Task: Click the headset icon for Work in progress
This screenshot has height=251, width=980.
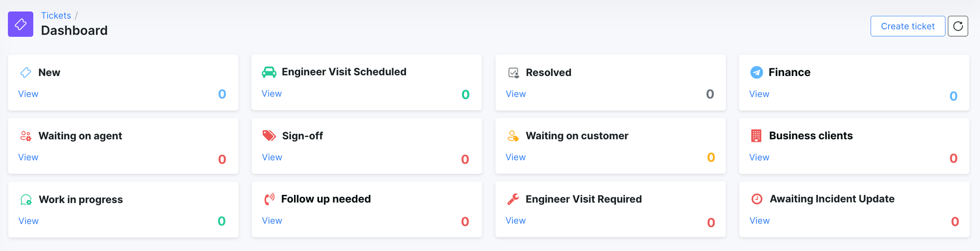Action: pyautogui.click(x=26, y=199)
